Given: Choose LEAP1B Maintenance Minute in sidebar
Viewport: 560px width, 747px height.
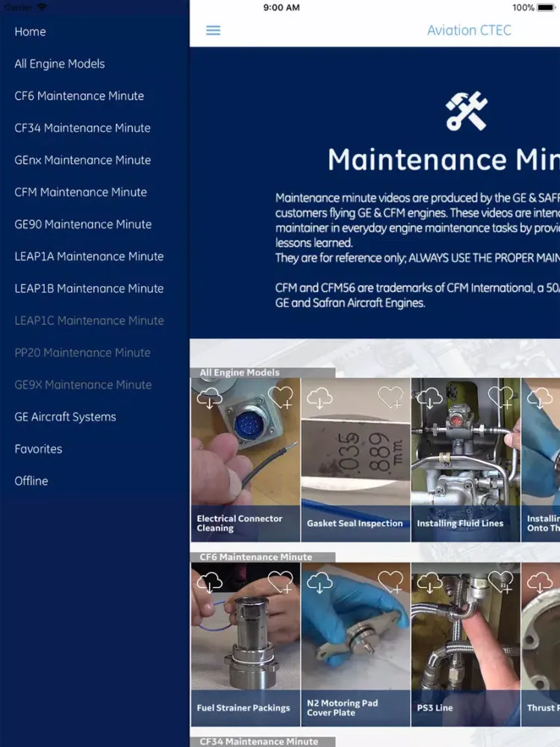Looking at the screenshot, I should (x=89, y=288).
